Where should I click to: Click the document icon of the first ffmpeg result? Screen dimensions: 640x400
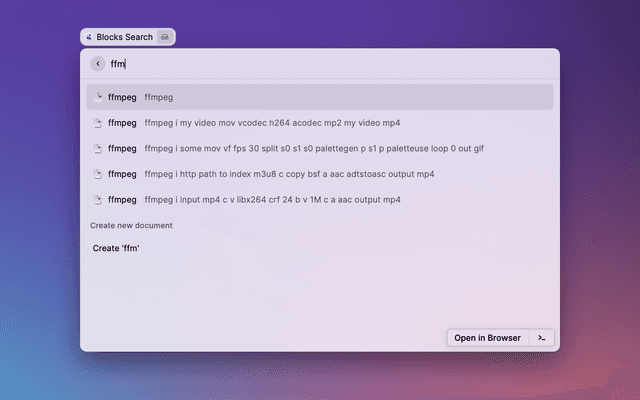(98, 97)
